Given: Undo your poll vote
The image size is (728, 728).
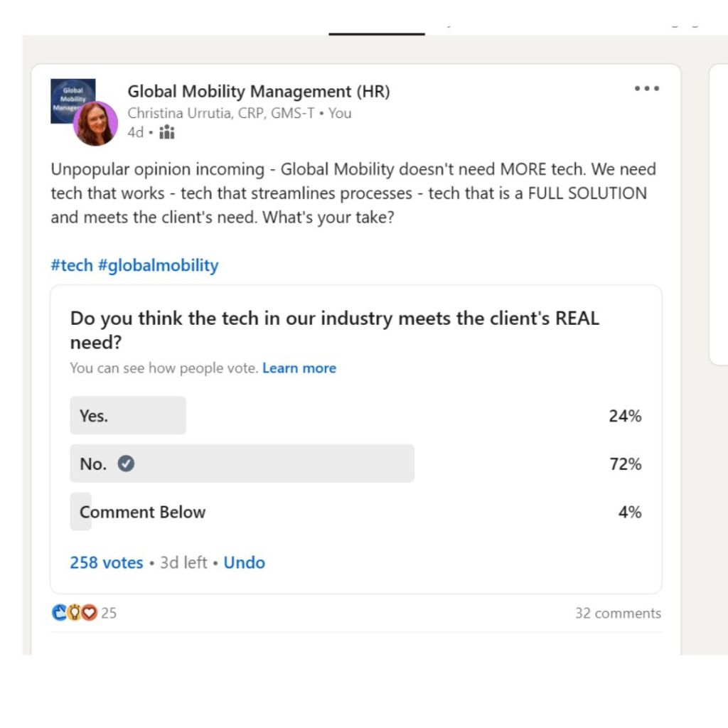Looking at the screenshot, I should tap(244, 562).
